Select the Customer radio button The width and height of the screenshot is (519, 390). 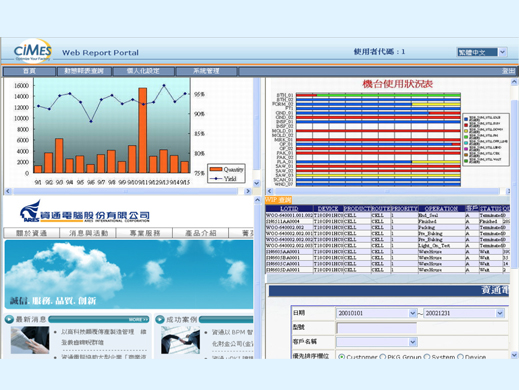[x=341, y=357]
